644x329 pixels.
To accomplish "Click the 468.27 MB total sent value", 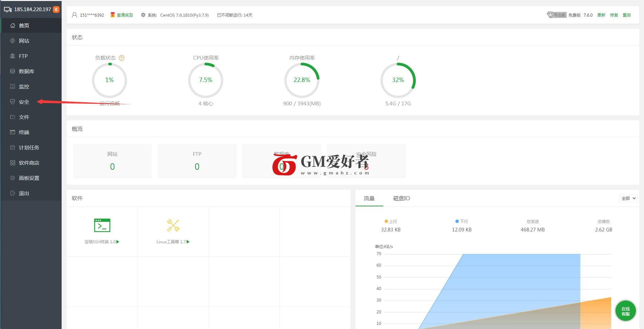I will [533, 230].
